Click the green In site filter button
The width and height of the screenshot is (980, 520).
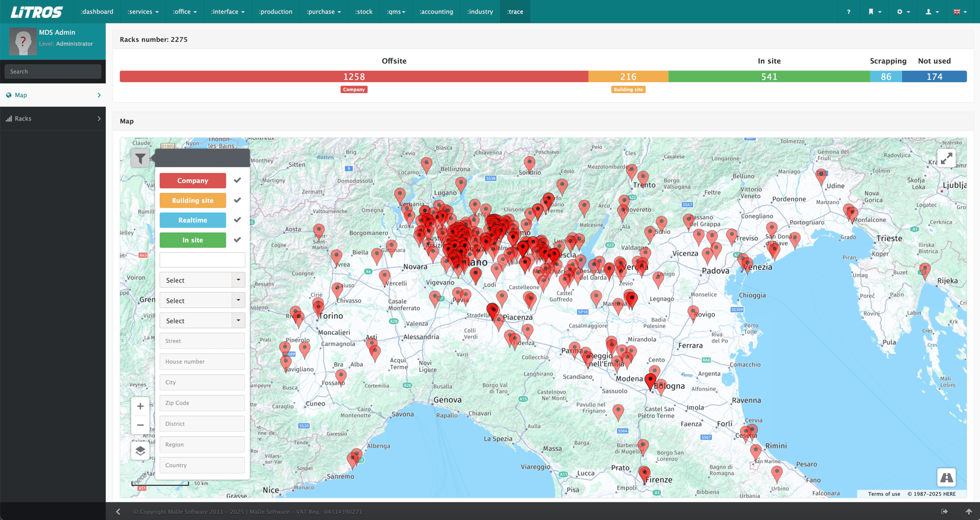193,240
